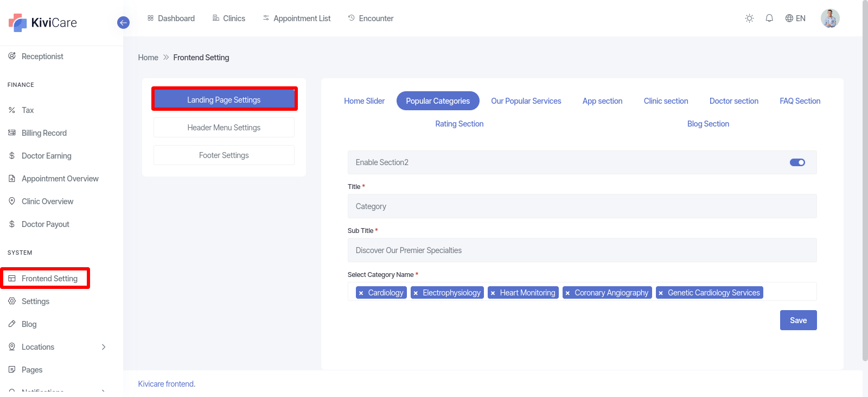
Task: Open the Doctor section tab
Action: pyautogui.click(x=734, y=101)
